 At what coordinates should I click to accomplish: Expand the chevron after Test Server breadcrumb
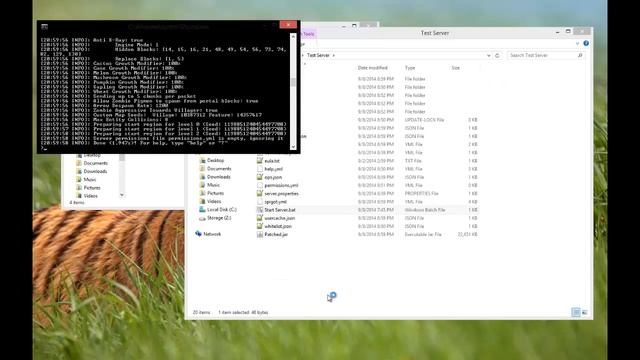click(x=333, y=55)
